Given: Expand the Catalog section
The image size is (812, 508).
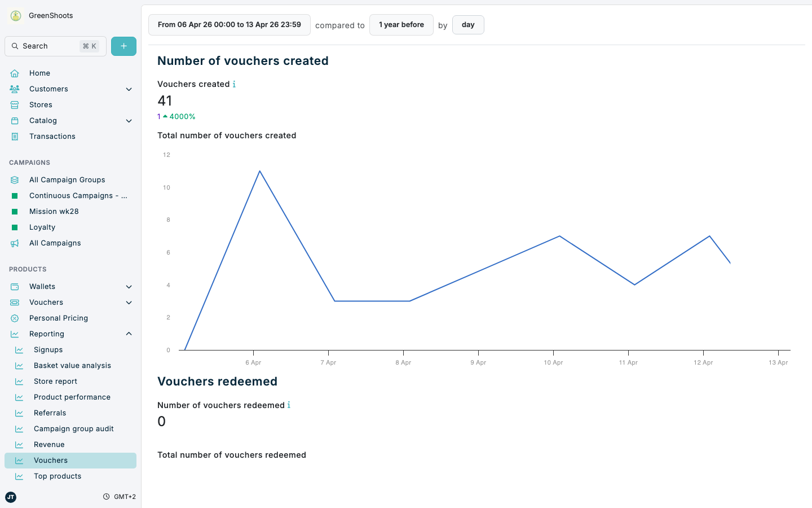Looking at the screenshot, I should (129, 120).
